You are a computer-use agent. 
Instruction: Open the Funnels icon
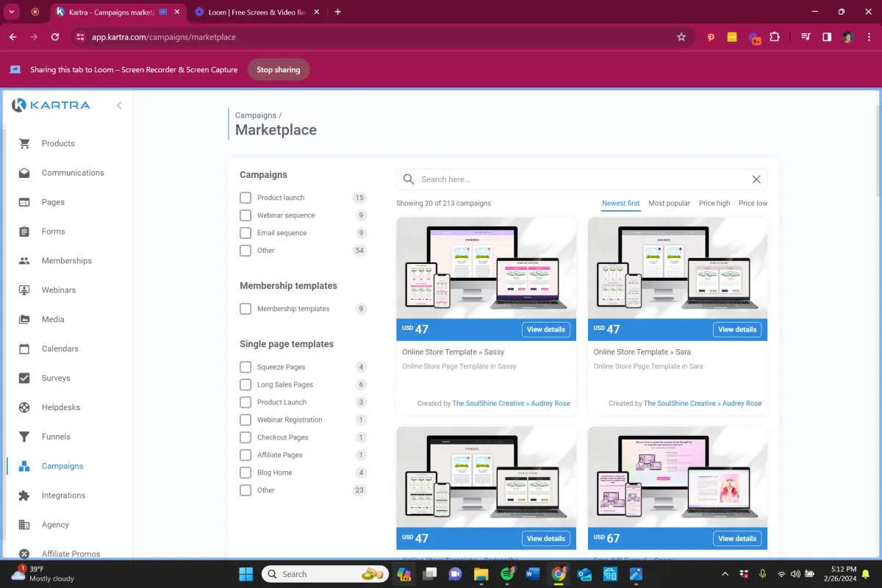tap(24, 437)
